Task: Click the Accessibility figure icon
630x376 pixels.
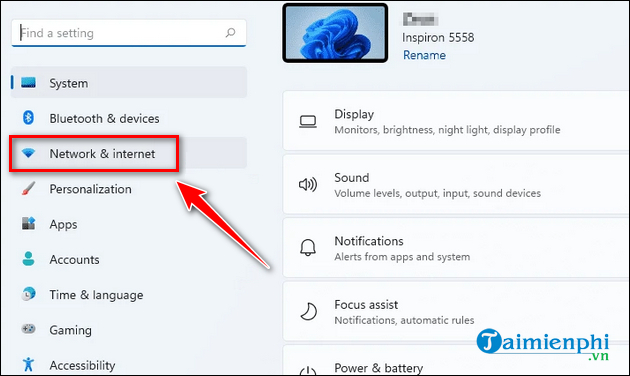Action: (28, 364)
